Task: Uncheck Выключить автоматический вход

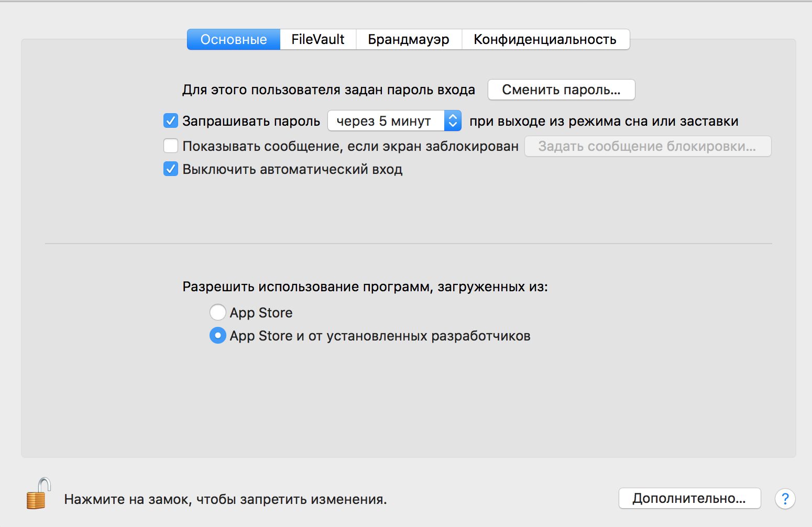Action: [171, 169]
